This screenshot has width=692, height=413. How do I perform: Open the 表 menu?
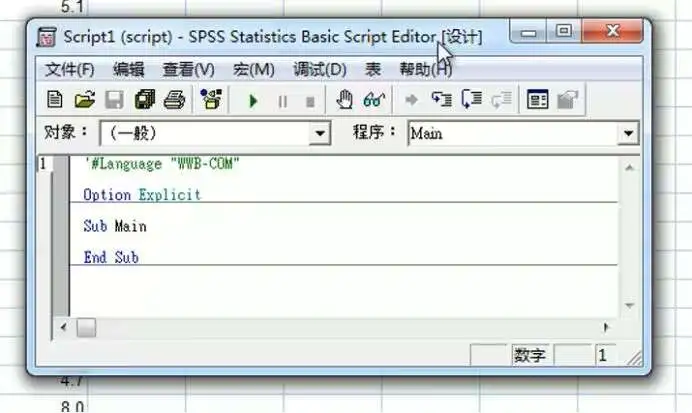coord(373,70)
